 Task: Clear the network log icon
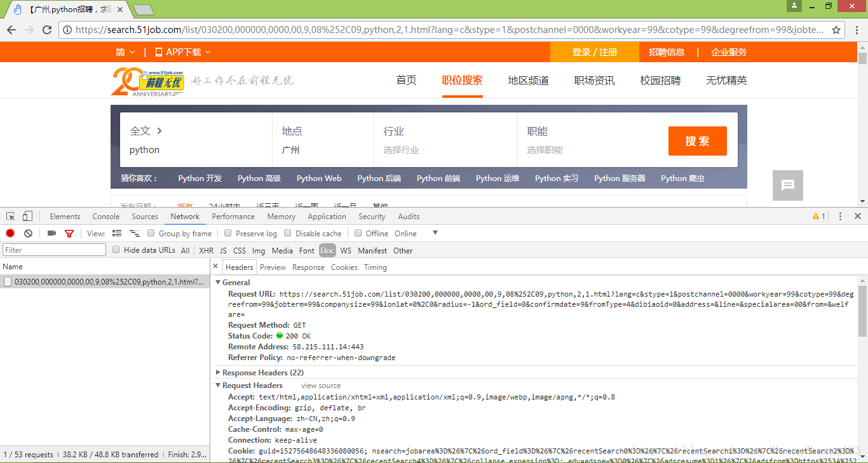[x=28, y=234]
